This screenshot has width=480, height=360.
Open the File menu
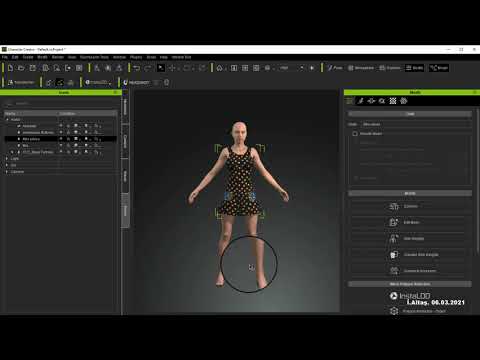[5, 57]
